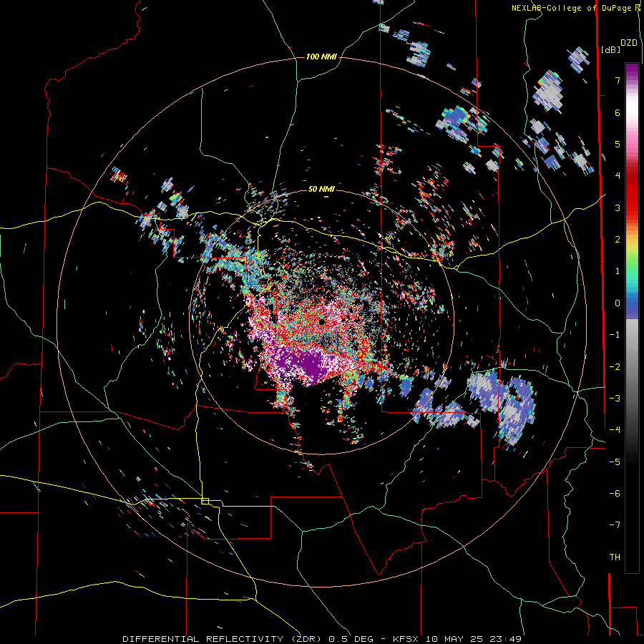Click the "0" value on the dB scale
The height and width of the screenshot is (644, 644).
[x=618, y=303]
